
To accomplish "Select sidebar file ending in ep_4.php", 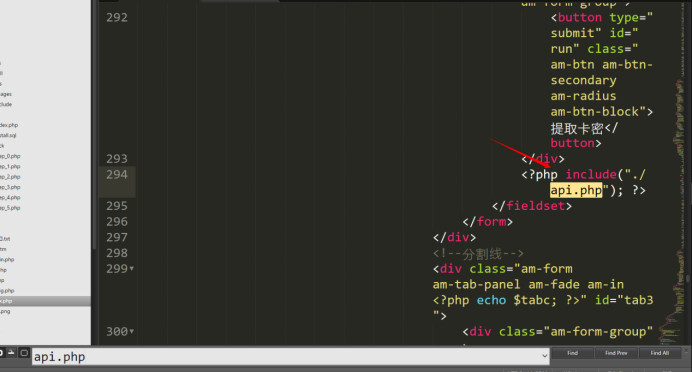I will click(x=10, y=197).
